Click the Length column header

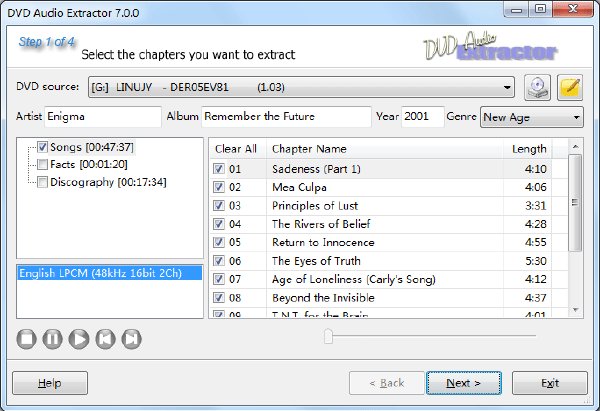[529, 149]
